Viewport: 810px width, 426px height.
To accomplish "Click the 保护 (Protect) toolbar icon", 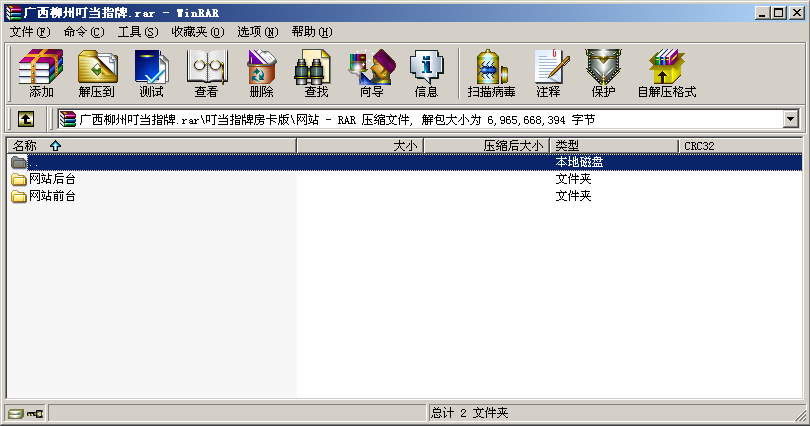I will tap(603, 73).
